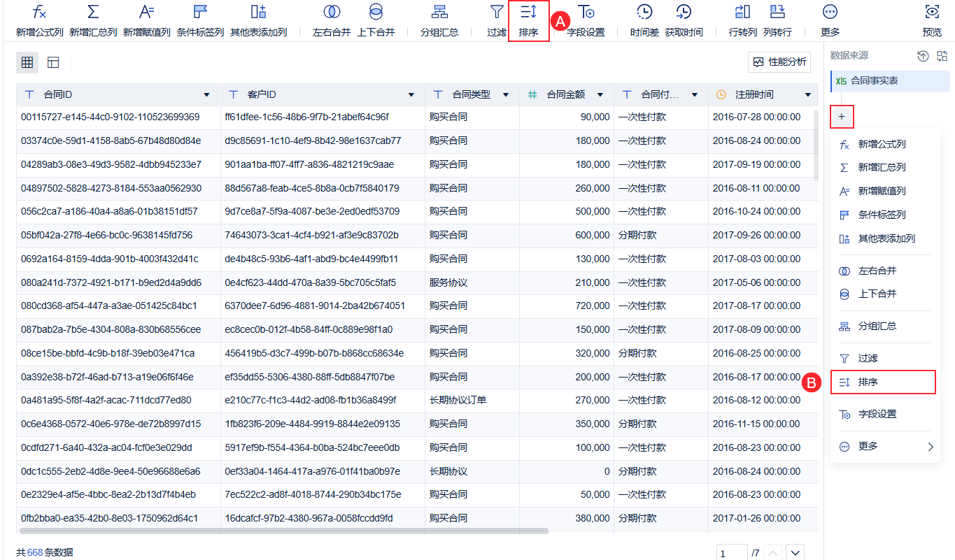Viewport: 955px width, 560px height.
Task: Click the 720,000 amount cell
Action: point(567,306)
